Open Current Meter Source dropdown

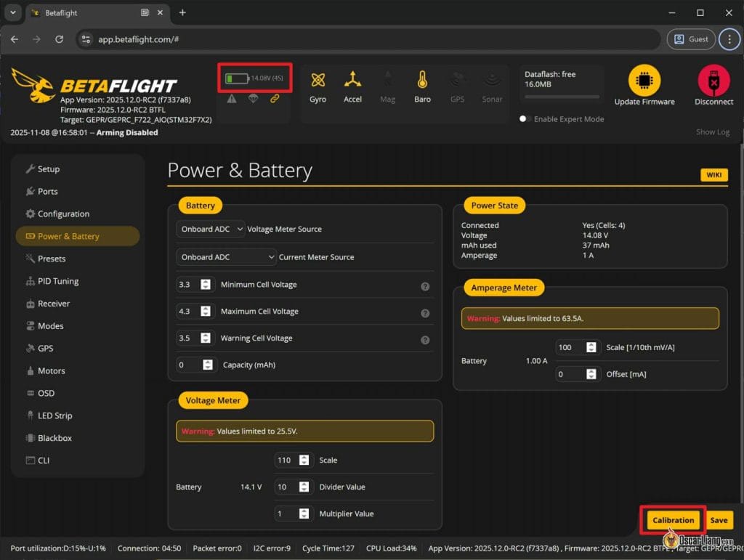[x=227, y=257]
